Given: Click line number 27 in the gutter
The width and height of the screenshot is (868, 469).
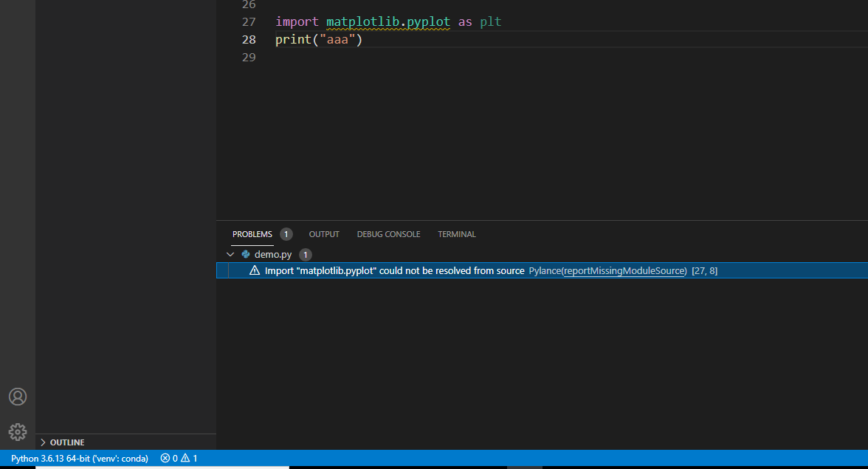Looking at the screenshot, I should point(249,21).
